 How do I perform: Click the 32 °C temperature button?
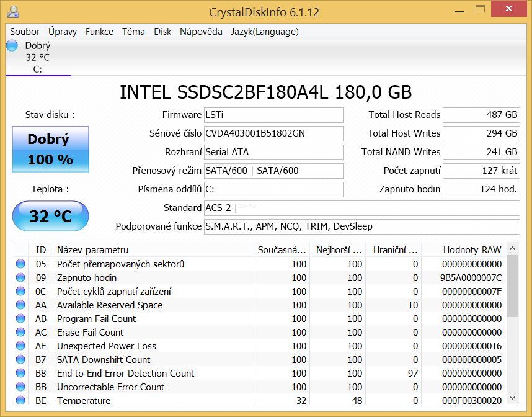tap(50, 216)
